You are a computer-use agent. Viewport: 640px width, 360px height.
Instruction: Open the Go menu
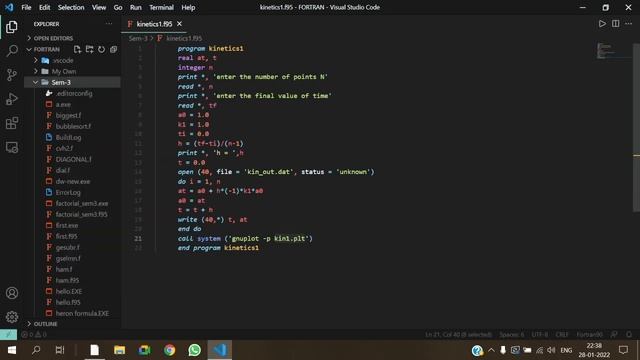(x=118, y=7)
